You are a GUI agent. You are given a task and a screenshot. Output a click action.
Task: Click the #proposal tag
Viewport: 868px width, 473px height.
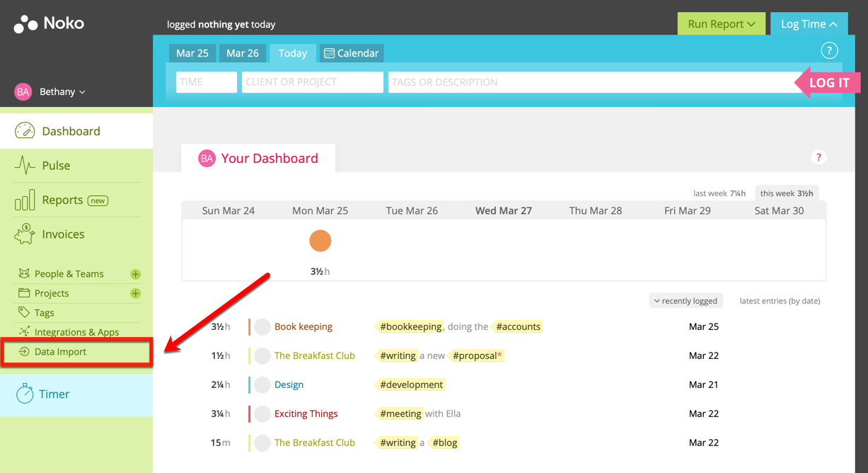point(476,355)
